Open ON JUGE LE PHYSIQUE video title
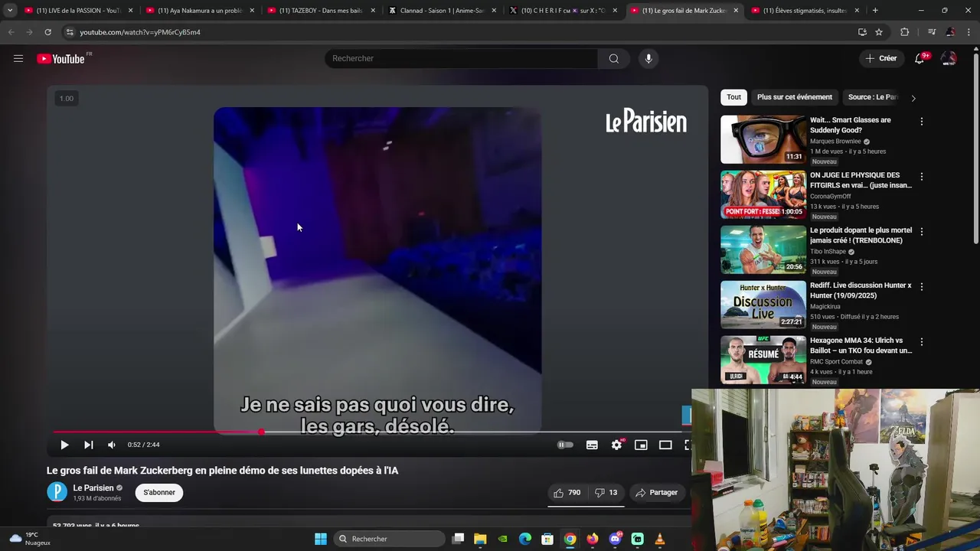The width and height of the screenshot is (980, 551). (x=861, y=180)
